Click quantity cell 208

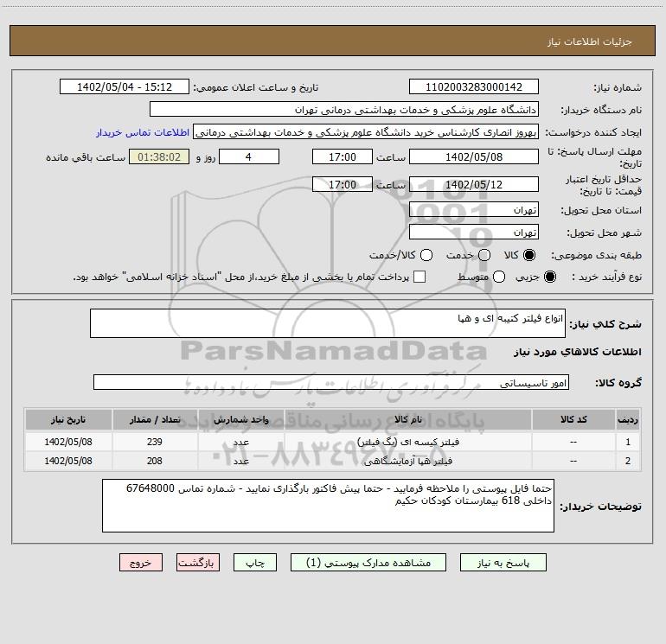click(x=155, y=461)
